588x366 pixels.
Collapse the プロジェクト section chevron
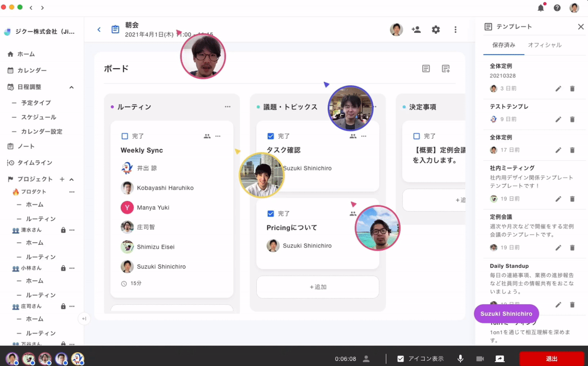(72, 179)
